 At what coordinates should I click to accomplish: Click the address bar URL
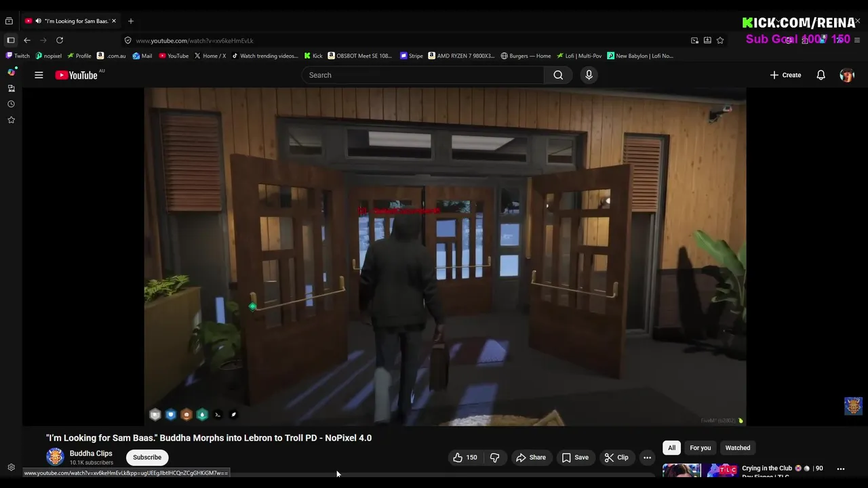(x=195, y=41)
